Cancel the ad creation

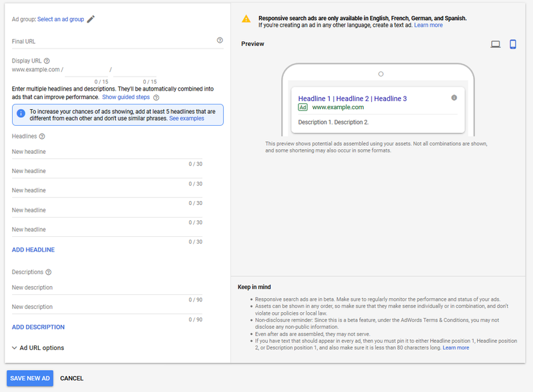pyautogui.click(x=71, y=378)
